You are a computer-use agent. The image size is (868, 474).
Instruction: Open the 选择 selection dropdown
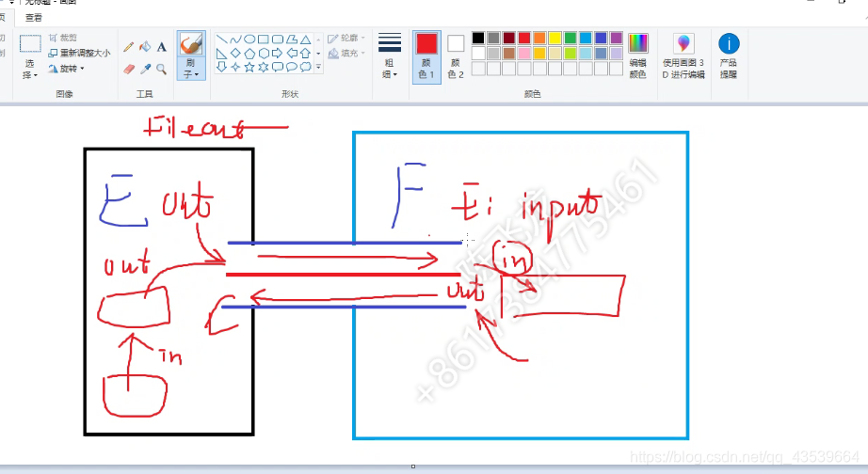pos(30,70)
